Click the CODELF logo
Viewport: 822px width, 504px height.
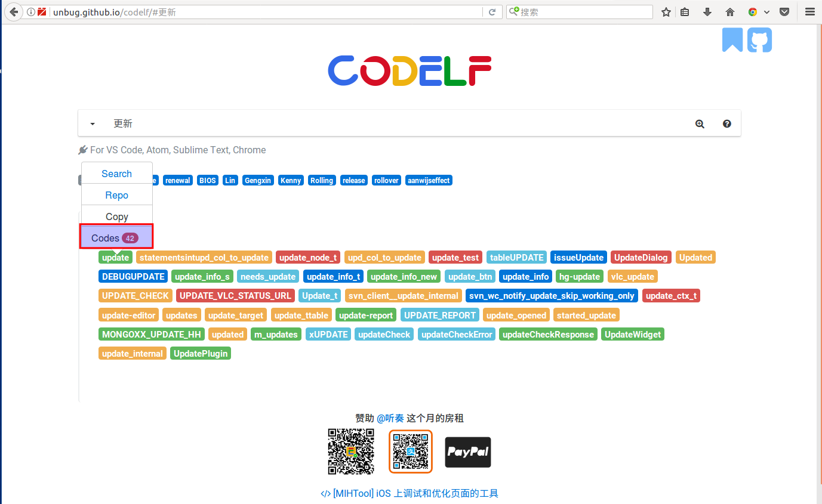tap(410, 71)
